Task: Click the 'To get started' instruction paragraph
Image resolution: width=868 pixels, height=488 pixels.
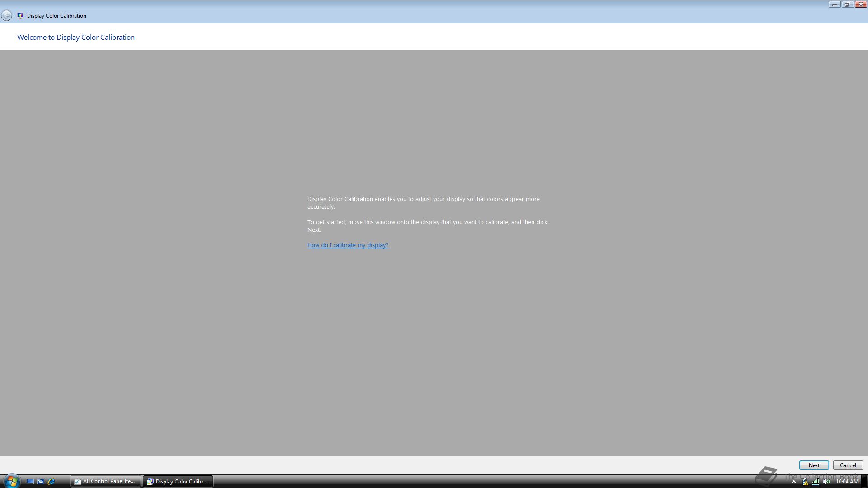Action: coord(427,226)
